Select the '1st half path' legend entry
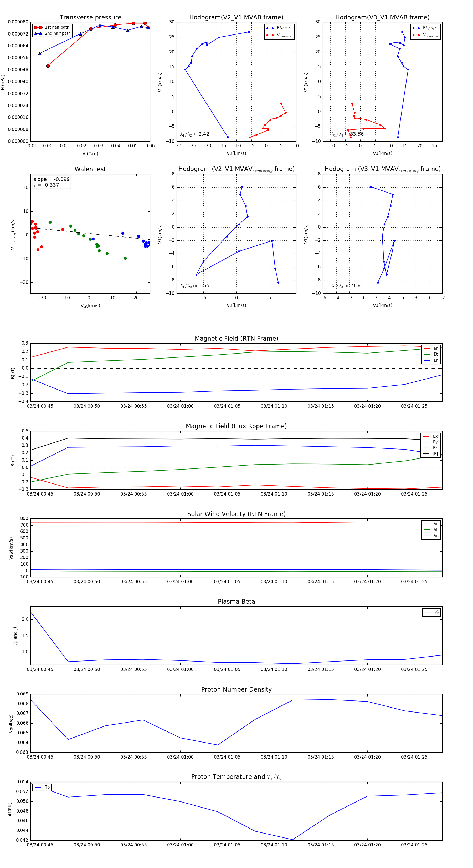473x868 pixels. 52,27
